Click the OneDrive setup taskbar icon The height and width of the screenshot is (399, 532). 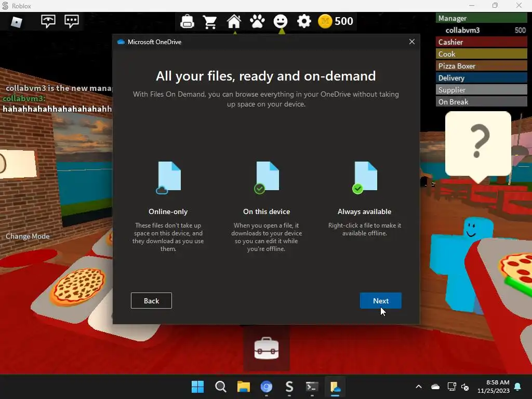coord(335,387)
